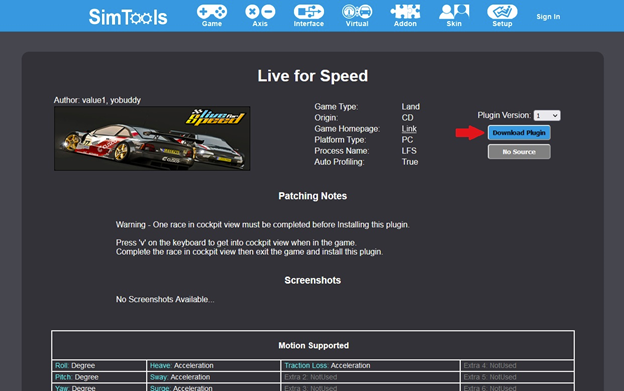Click the Heave Acceleration cell
The height and width of the screenshot is (391, 624).
click(213, 366)
